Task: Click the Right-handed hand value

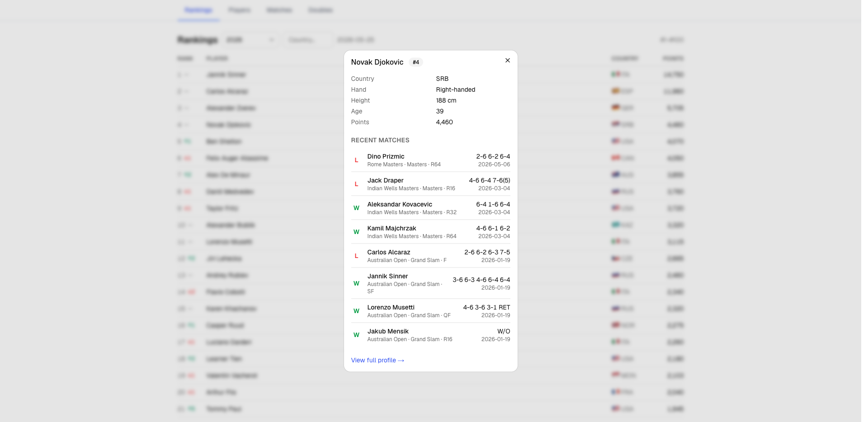Action: pos(456,89)
